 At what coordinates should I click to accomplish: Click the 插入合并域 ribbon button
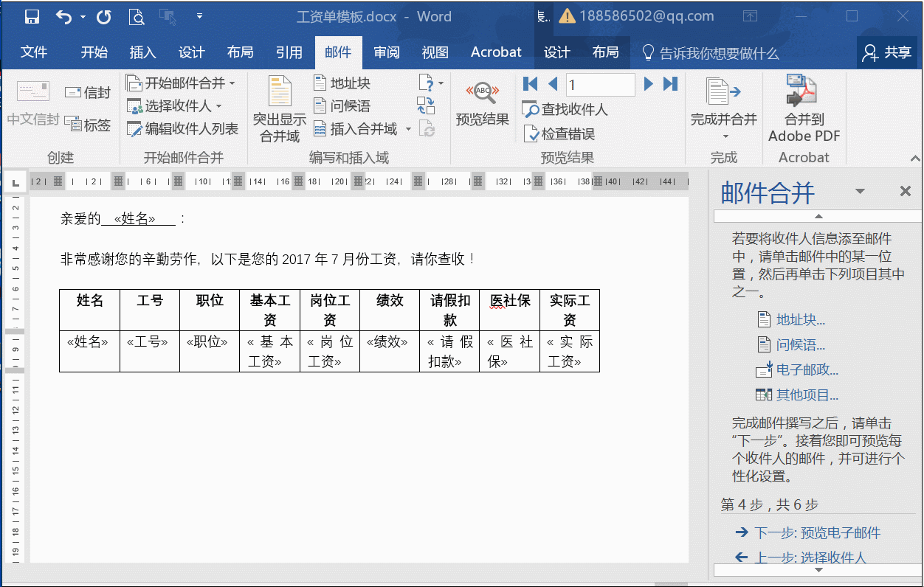point(356,129)
